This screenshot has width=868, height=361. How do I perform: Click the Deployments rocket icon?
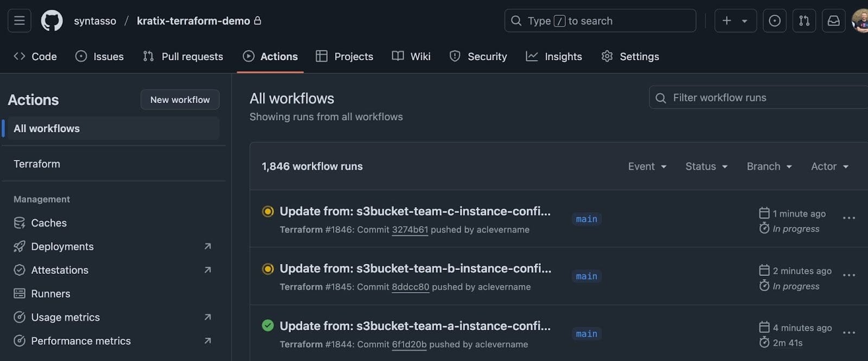(20, 247)
